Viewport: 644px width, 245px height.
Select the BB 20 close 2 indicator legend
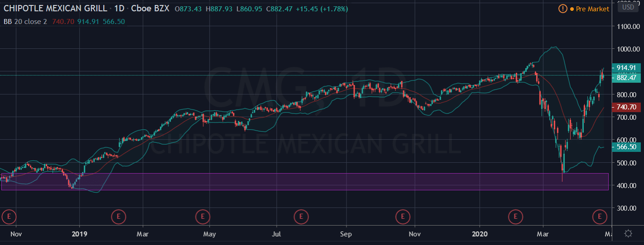point(25,21)
